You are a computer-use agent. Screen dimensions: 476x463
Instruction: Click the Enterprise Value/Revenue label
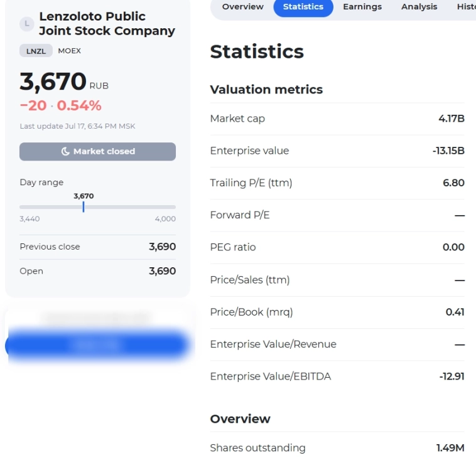pos(273,344)
